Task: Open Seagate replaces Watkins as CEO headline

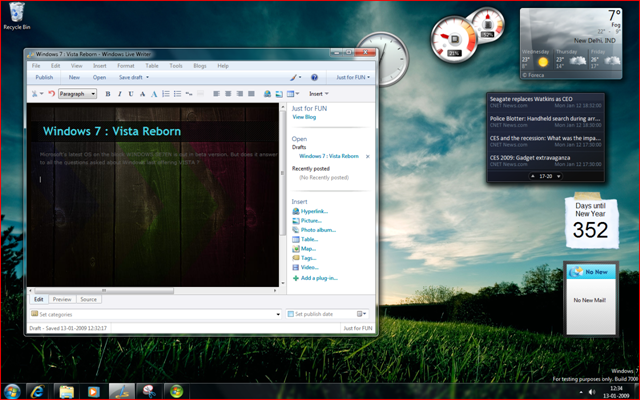Action: click(531, 99)
